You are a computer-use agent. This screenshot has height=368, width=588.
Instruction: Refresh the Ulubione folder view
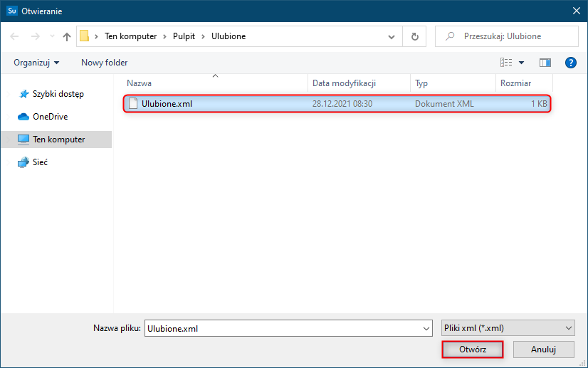click(x=415, y=36)
